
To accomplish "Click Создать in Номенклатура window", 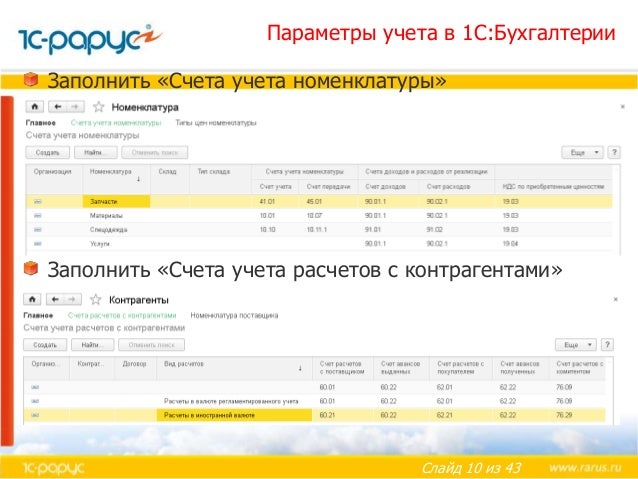I will [48, 153].
